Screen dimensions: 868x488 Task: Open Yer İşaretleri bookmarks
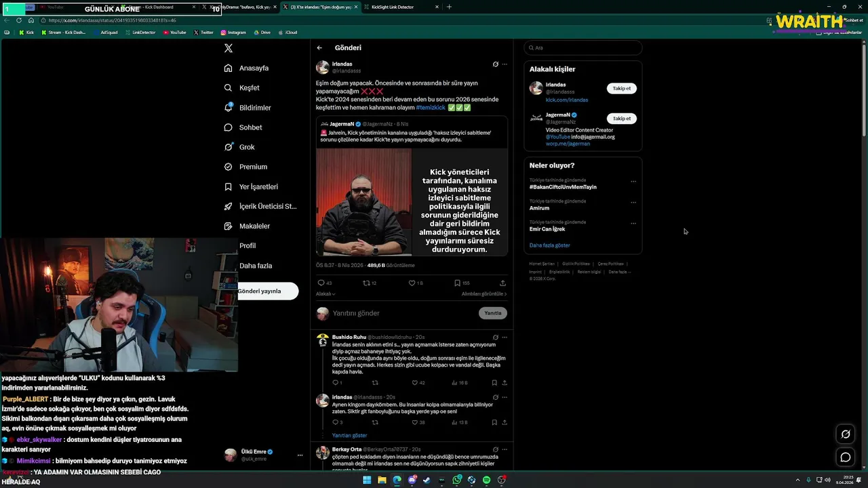[251, 186]
